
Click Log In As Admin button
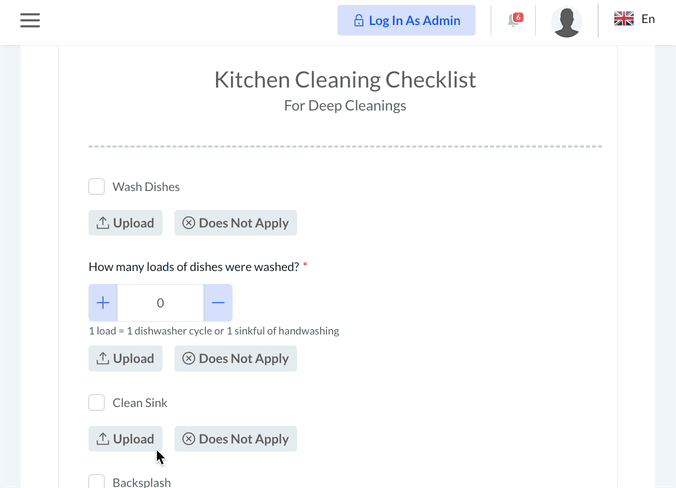click(x=406, y=20)
